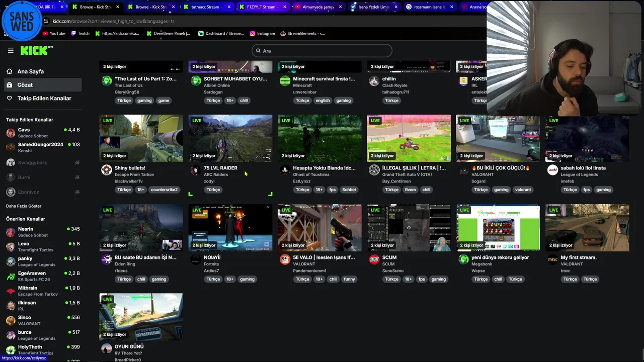644x362 pixels.
Task: Open the Twitch bookmark
Action: tap(80, 34)
